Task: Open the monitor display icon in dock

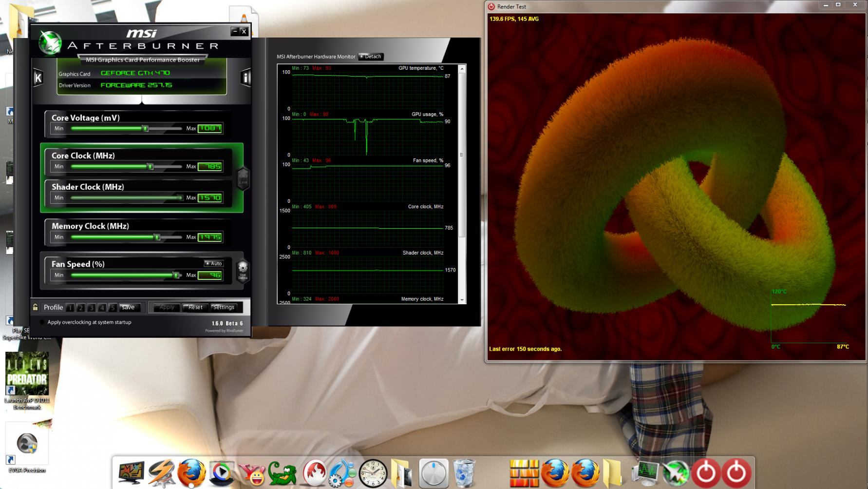Action: [x=131, y=473]
